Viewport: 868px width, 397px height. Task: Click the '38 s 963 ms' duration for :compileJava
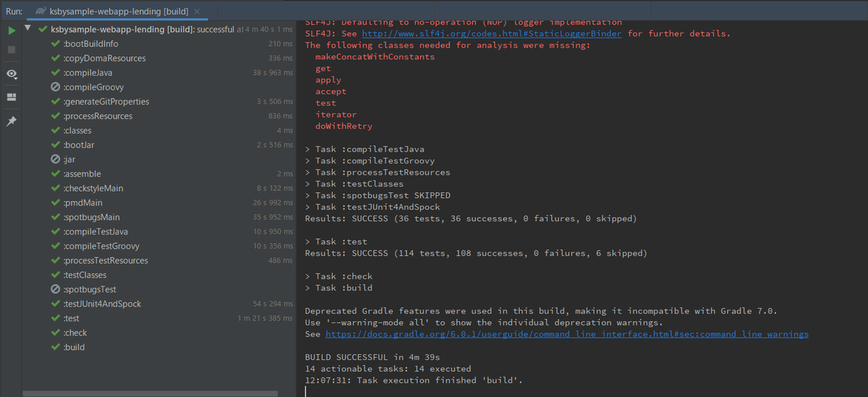coord(273,72)
